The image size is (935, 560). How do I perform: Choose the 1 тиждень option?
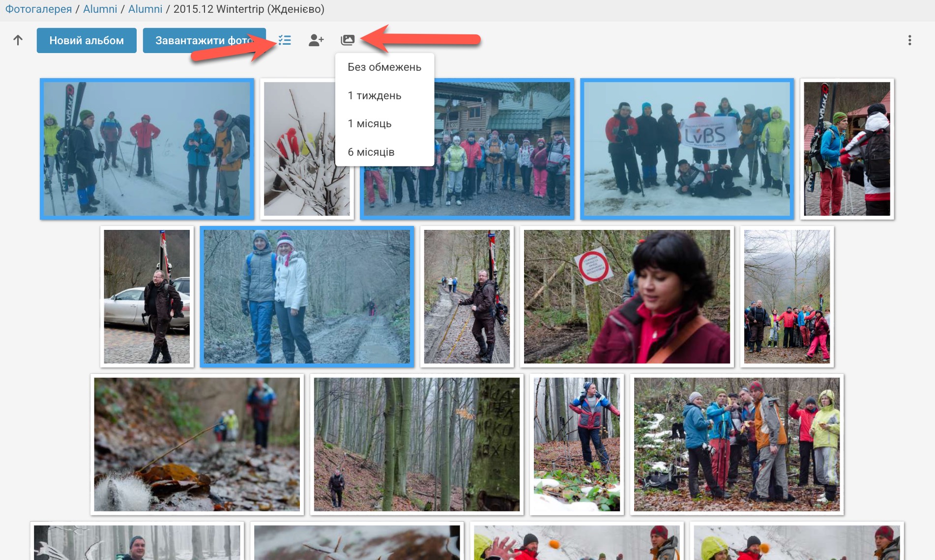point(374,96)
